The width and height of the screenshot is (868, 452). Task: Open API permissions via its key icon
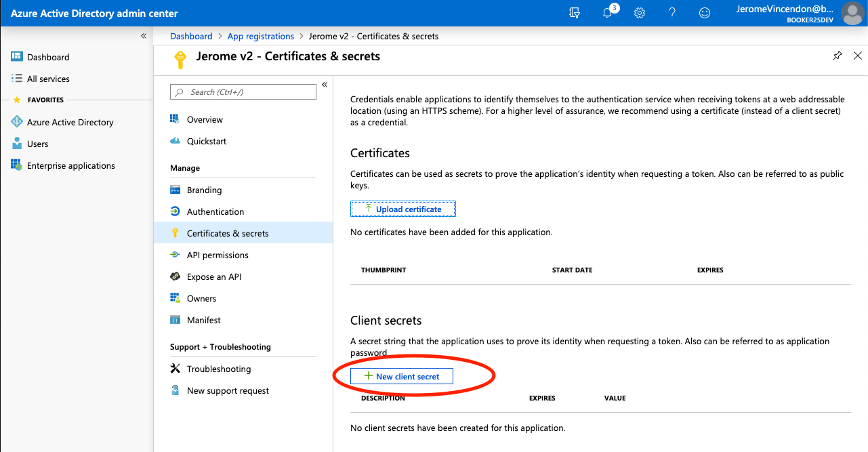pos(177,255)
